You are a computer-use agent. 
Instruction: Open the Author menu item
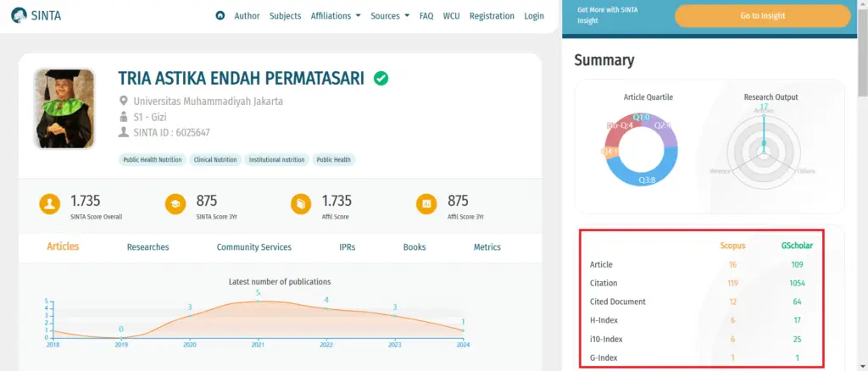point(247,15)
